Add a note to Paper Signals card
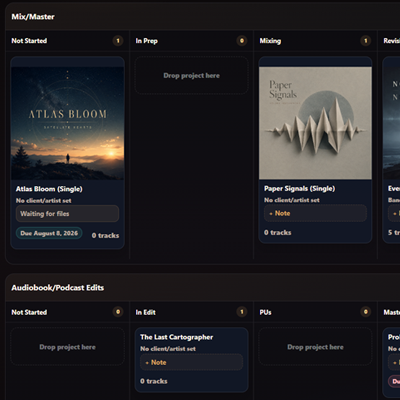Screen dimensions: 400x400 click(315, 213)
